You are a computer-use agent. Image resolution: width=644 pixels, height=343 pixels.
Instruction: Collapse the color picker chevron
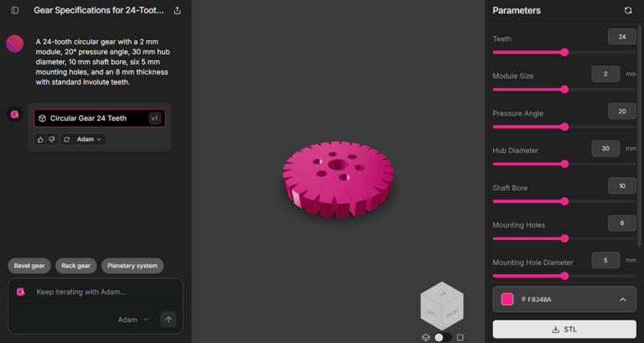point(622,299)
